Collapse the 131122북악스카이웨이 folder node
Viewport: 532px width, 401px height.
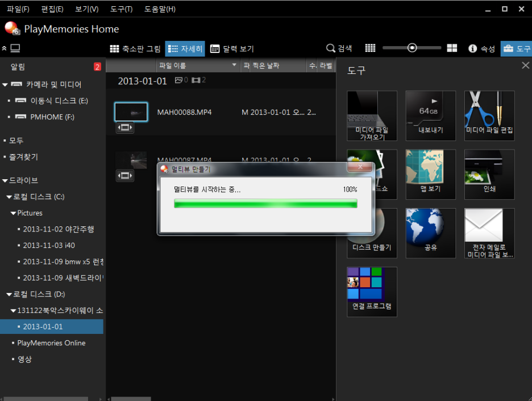click(13, 311)
